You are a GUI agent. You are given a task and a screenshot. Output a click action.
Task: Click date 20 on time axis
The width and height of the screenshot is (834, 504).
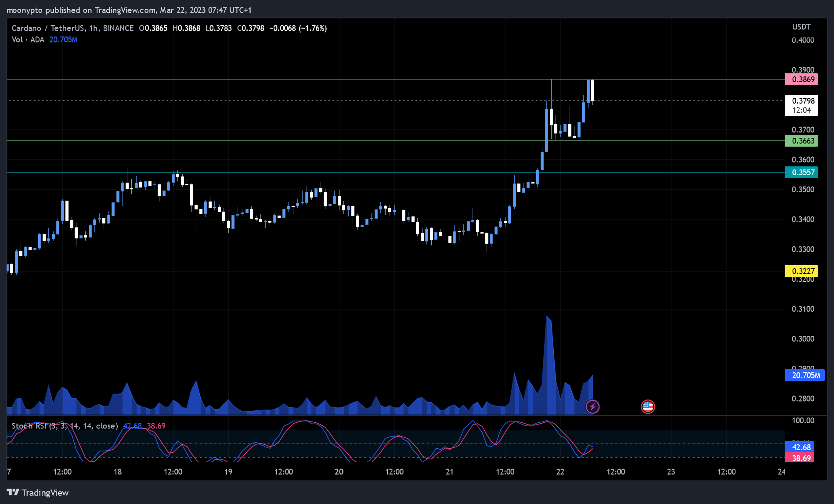[x=339, y=472]
